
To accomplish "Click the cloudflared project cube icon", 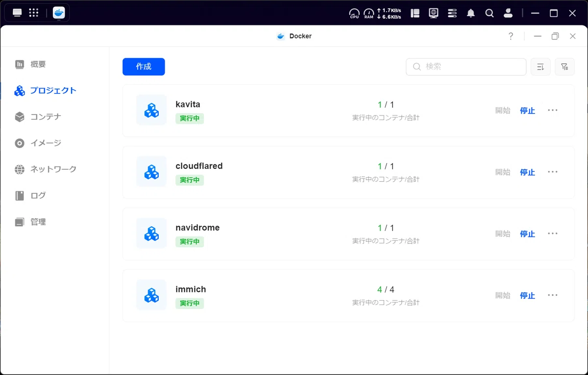I will click(151, 172).
